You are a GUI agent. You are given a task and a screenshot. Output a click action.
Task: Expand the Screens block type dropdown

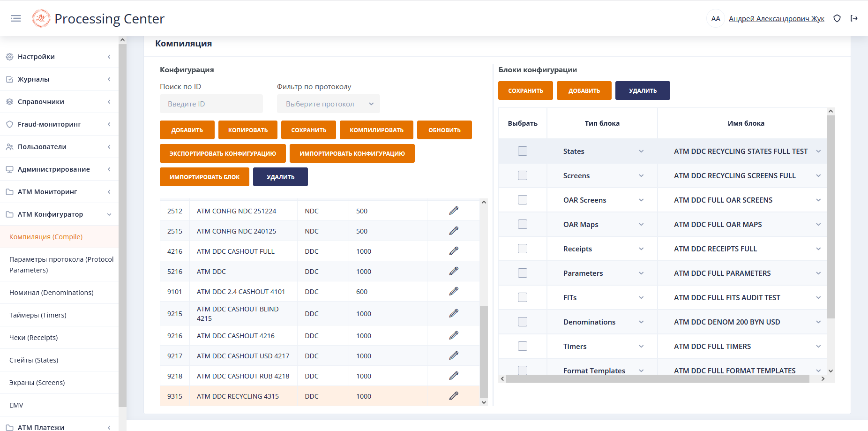641,176
